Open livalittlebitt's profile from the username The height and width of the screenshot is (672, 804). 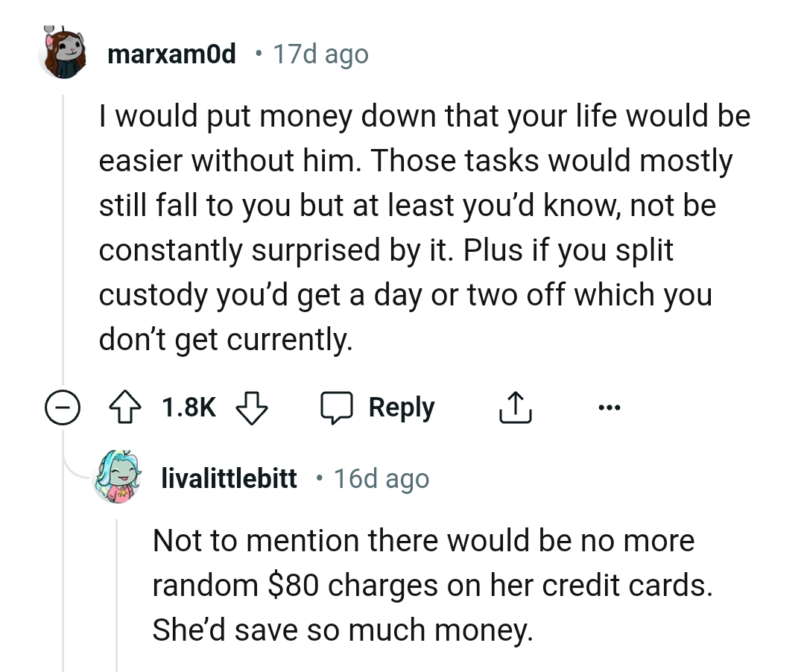(x=229, y=479)
